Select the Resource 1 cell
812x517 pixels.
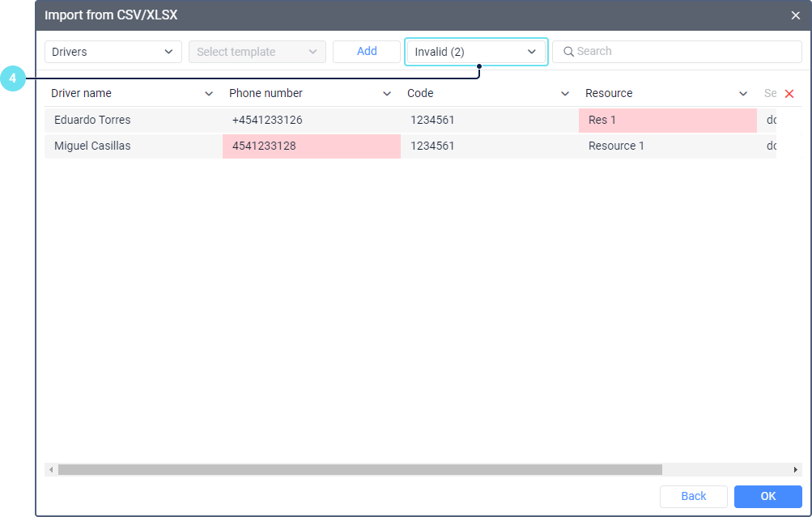click(x=668, y=146)
